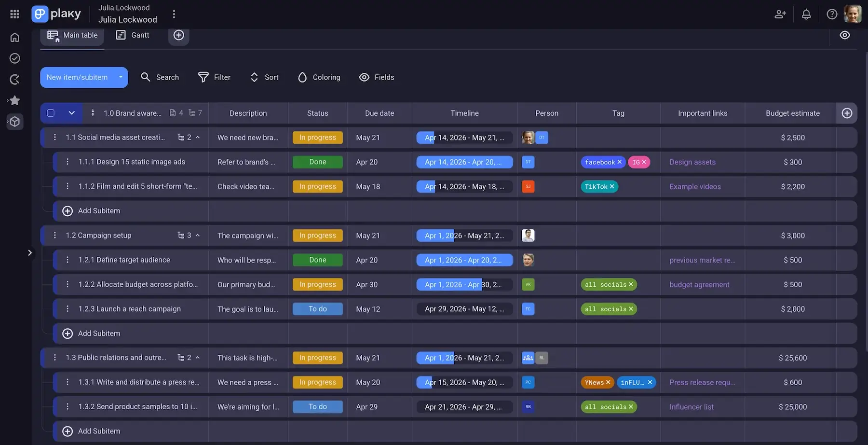The height and width of the screenshot is (445, 868).
Task: Open the board eye preview icon top right
Action: [x=845, y=35]
